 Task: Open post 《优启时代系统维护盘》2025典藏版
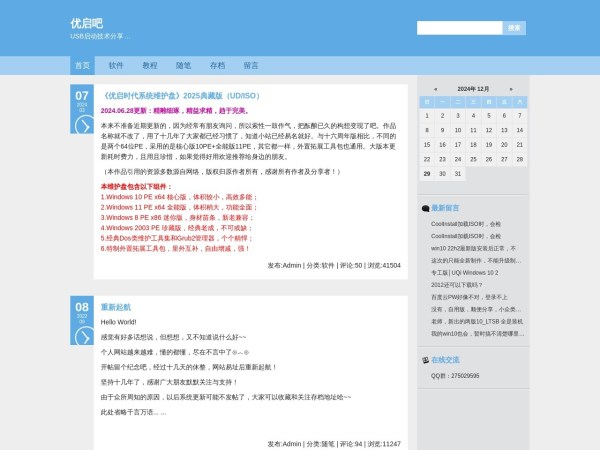coord(180,96)
